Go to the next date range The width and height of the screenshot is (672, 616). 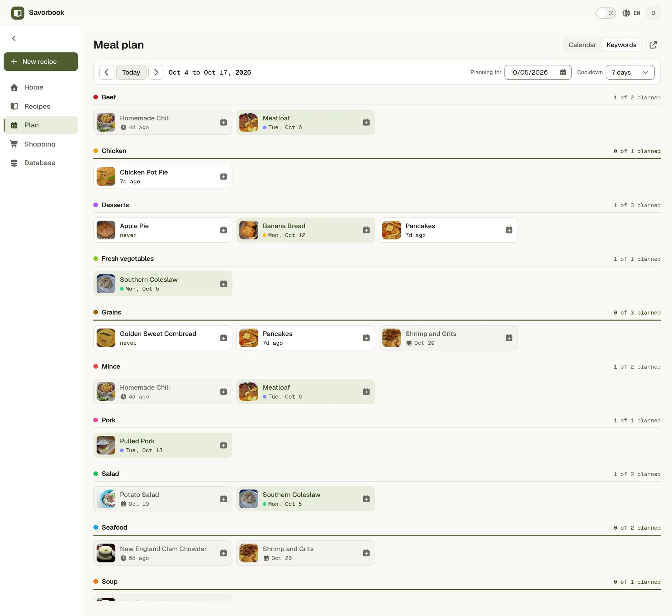156,72
